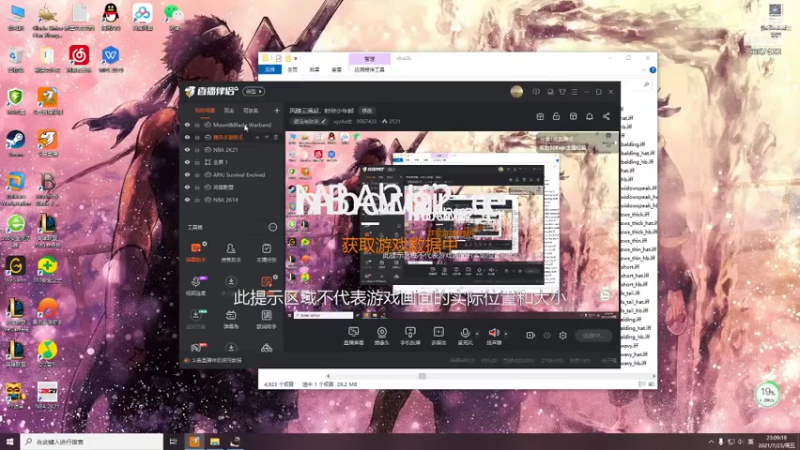This screenshot has height=450, width=800.
Task: Open the 管理 contextual tab in Explorer
Action: 370,59
